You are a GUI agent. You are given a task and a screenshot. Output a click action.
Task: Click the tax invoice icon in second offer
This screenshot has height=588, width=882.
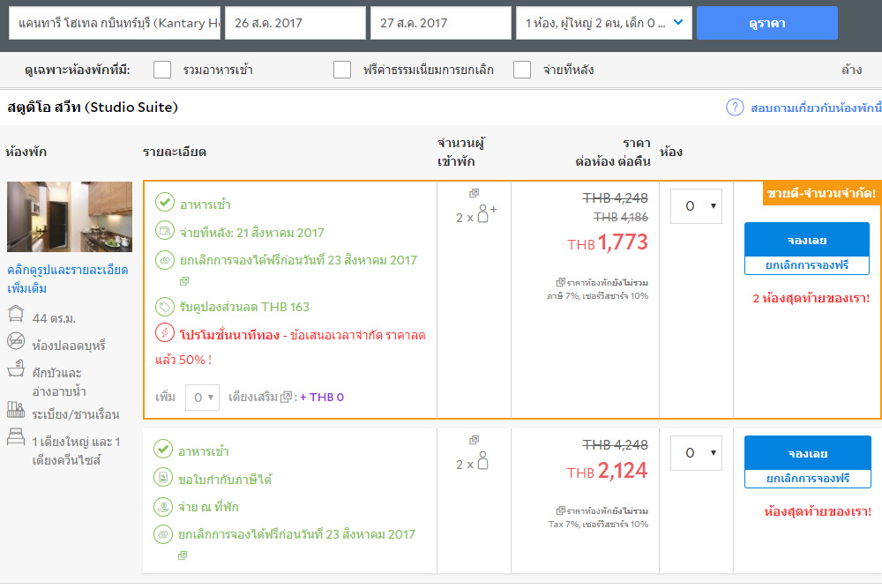tap(164, 479)
